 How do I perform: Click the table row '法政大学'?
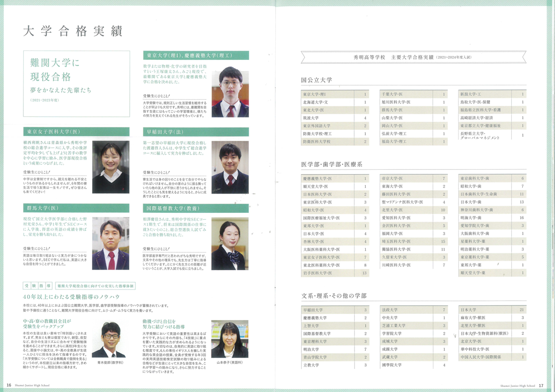413,310
